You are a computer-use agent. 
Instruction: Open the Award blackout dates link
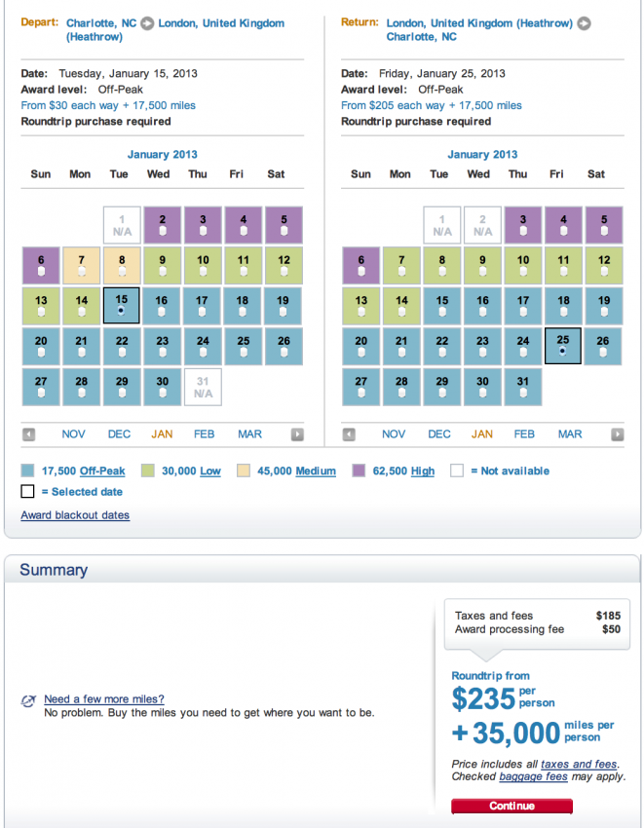[75, 515]
